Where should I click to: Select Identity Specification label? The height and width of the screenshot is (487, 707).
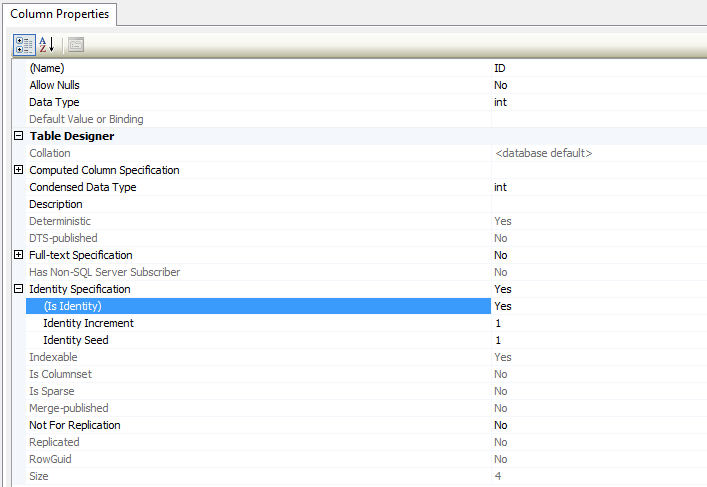point(80,289)
